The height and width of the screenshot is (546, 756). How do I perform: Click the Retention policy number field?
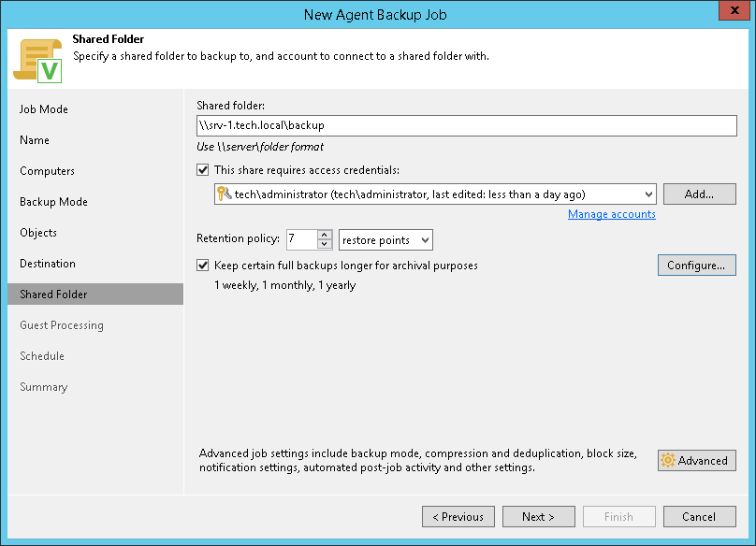pyautogui.click(x=300, y=240)
